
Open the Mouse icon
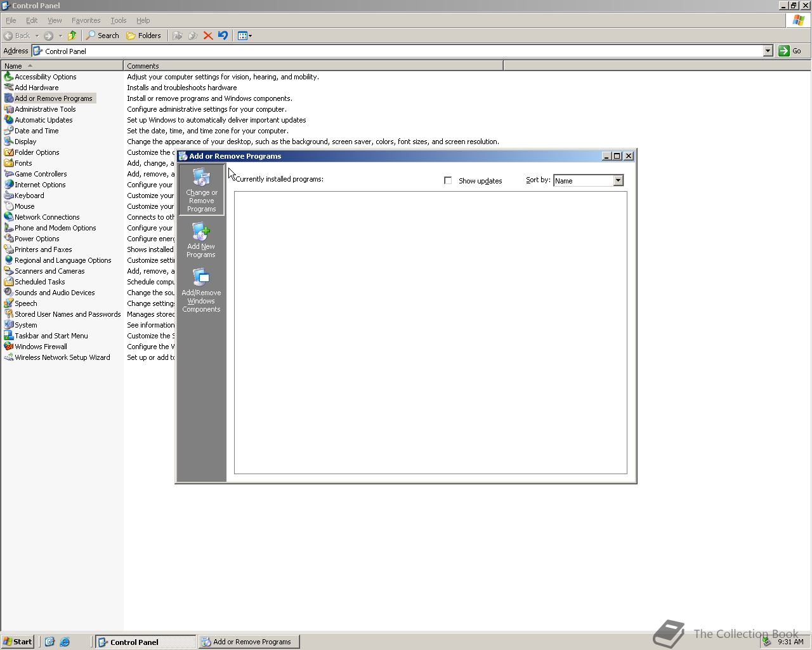(9, 206)
